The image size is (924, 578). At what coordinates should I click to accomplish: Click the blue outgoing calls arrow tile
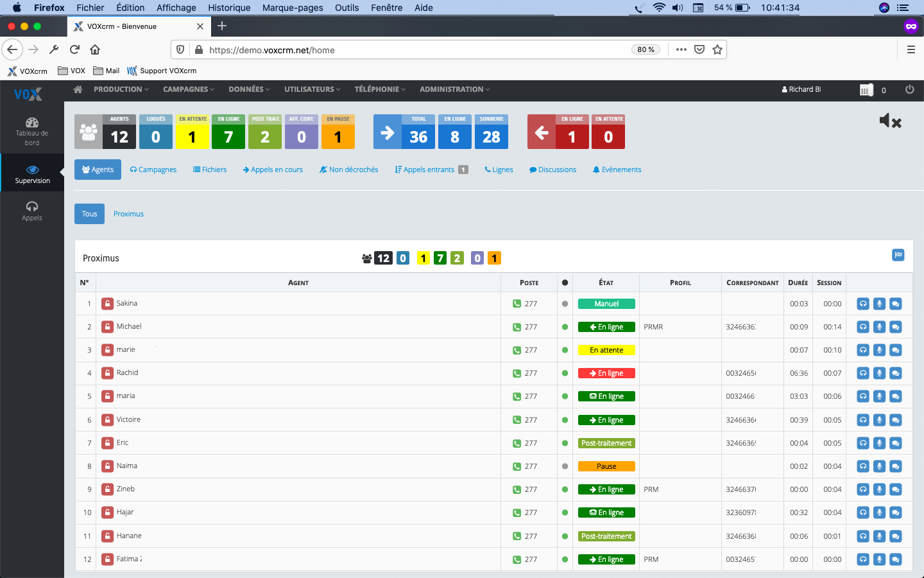(387, 132)
